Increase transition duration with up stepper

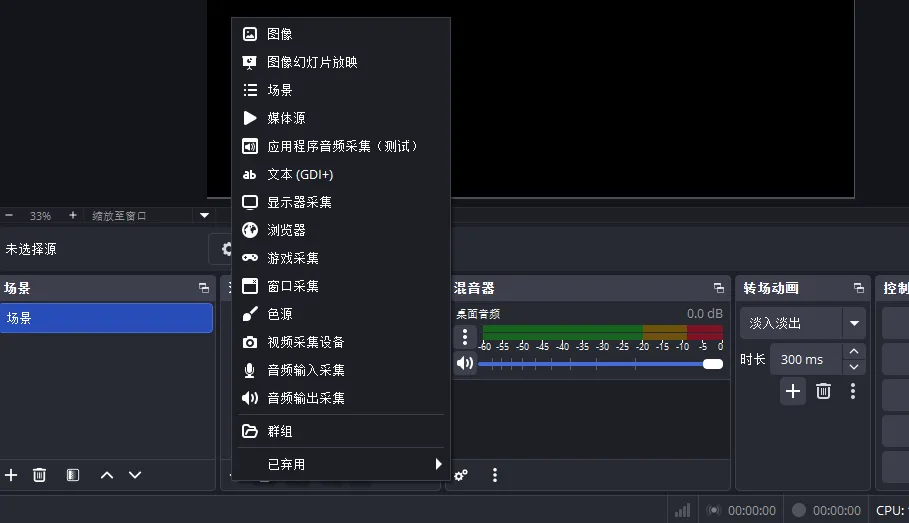click(x=853, y=352)
